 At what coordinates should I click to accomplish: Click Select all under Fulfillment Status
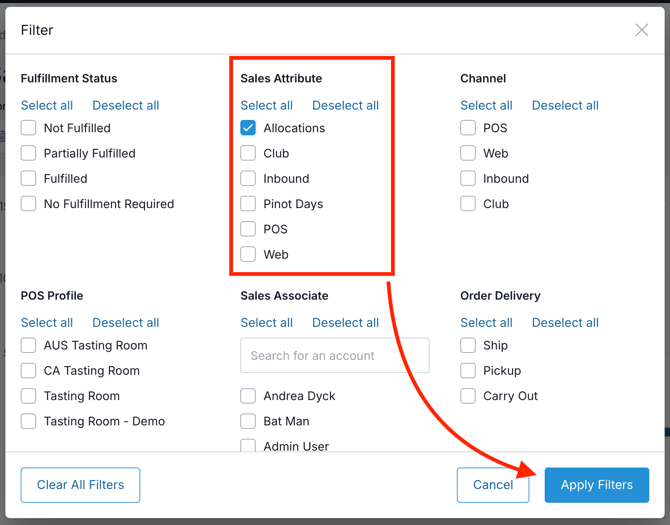tap(47, 105)
